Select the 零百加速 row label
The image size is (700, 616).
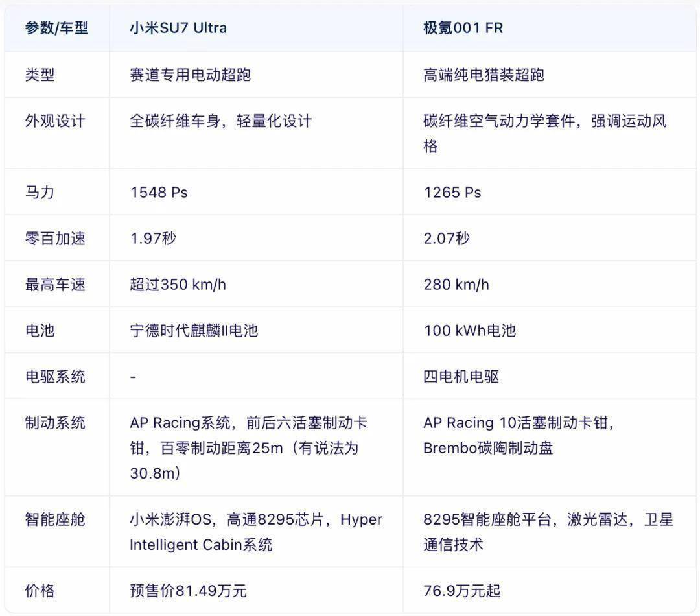(x=55, y=239)
